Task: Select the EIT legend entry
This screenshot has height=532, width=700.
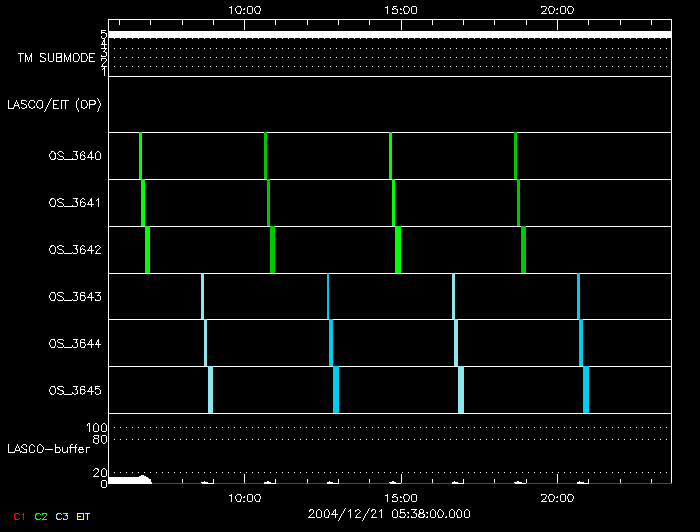Action: point(83,516)
